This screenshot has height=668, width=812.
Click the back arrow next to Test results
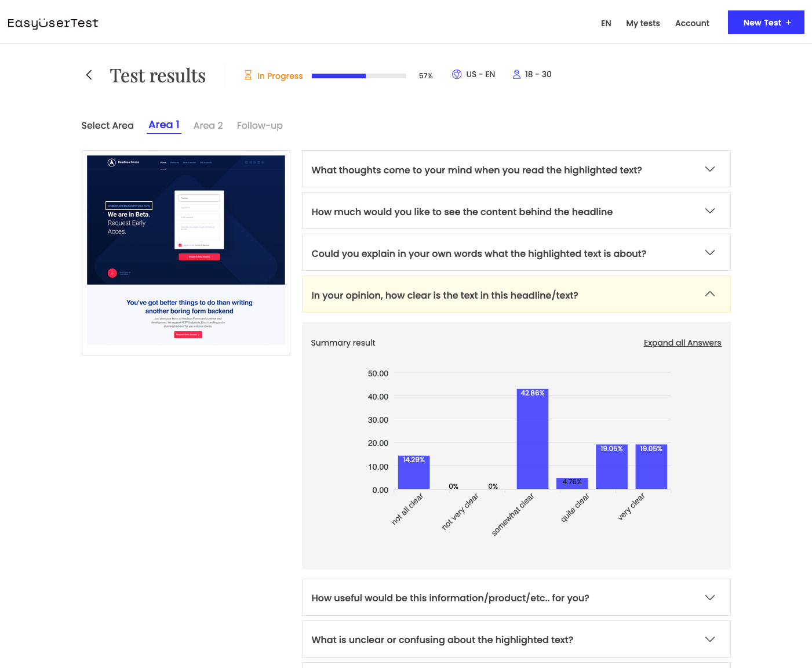point(89,75)
